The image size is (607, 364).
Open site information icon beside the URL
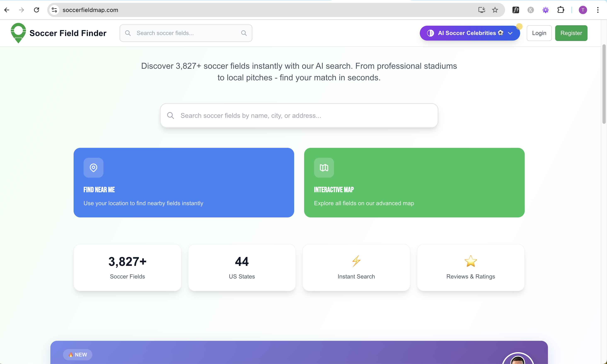[54, 10]
